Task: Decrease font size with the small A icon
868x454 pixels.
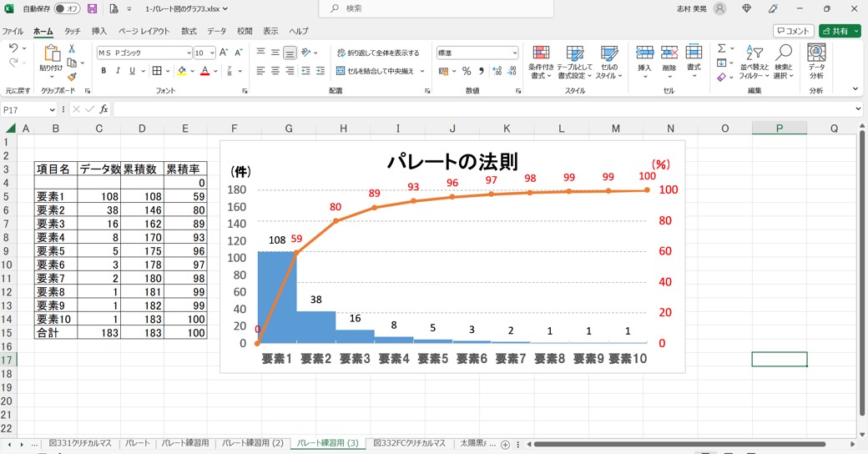Action: click(x=239, y=53)
